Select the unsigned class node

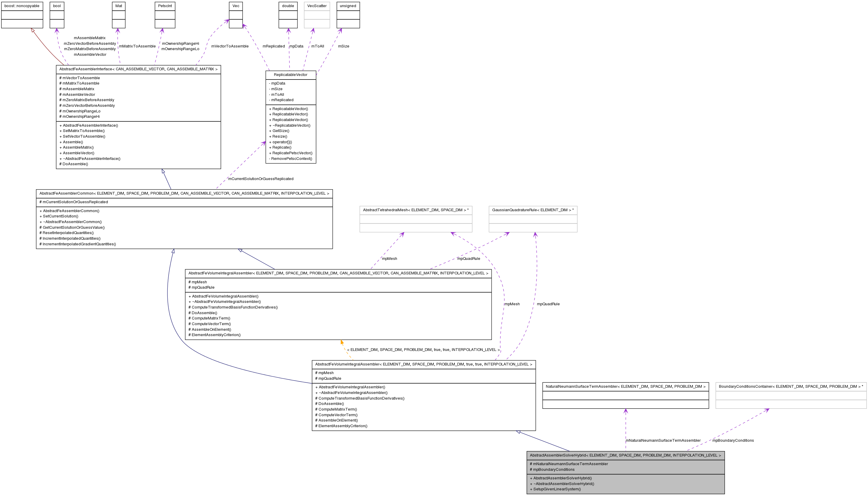[348, 15]
